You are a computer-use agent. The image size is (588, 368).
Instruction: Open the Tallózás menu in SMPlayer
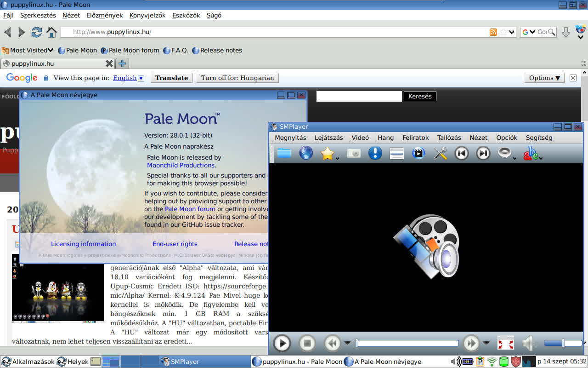pyautogui.click(x=449, y=138)
